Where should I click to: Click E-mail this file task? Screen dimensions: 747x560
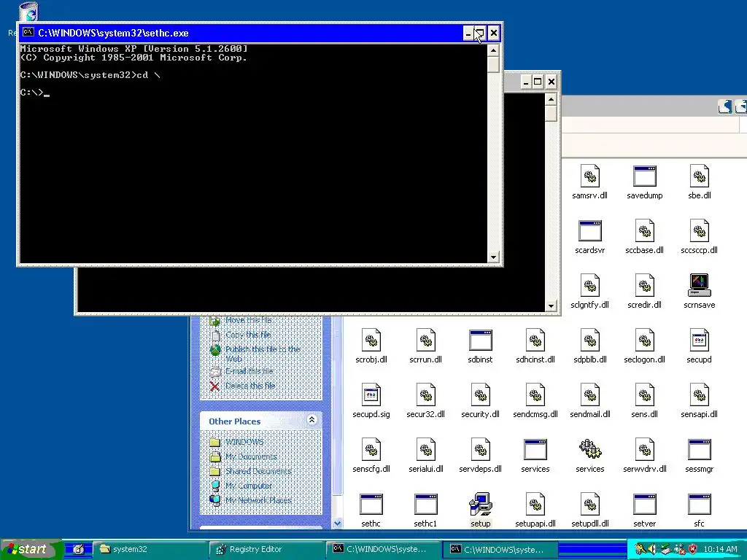click(x=249, y=371)
